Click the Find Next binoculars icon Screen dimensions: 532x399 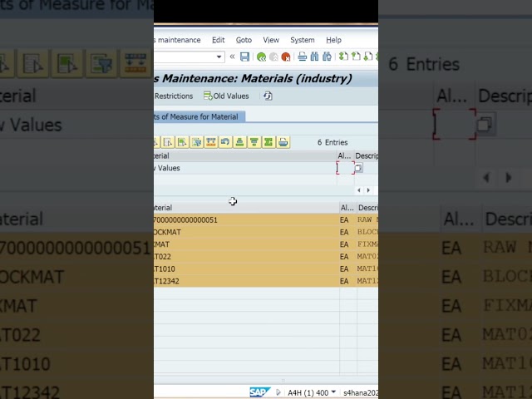click(327, 57)
